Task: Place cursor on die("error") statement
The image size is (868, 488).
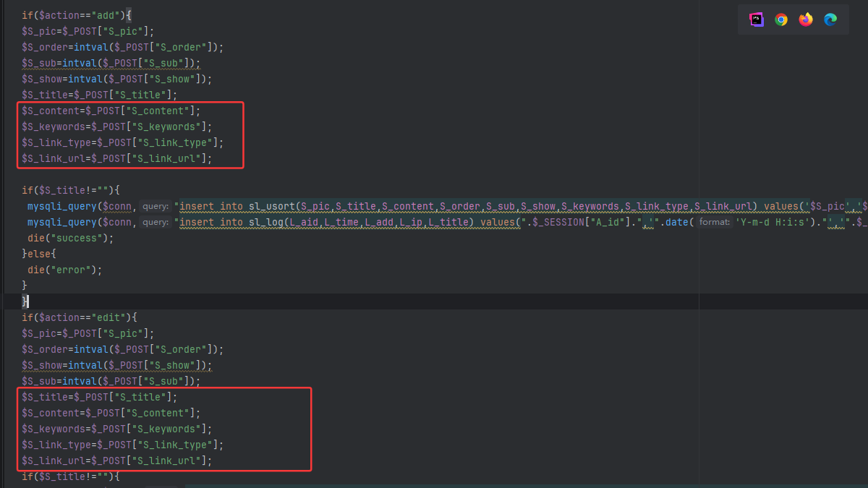Action: pyautogui.click(x=64, y=270)
